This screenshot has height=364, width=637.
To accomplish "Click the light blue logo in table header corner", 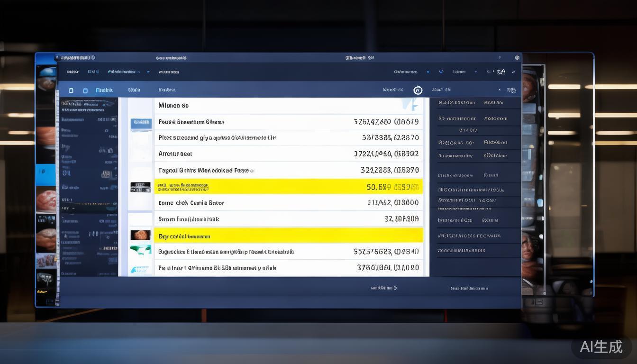I will (x=406, y=104).
